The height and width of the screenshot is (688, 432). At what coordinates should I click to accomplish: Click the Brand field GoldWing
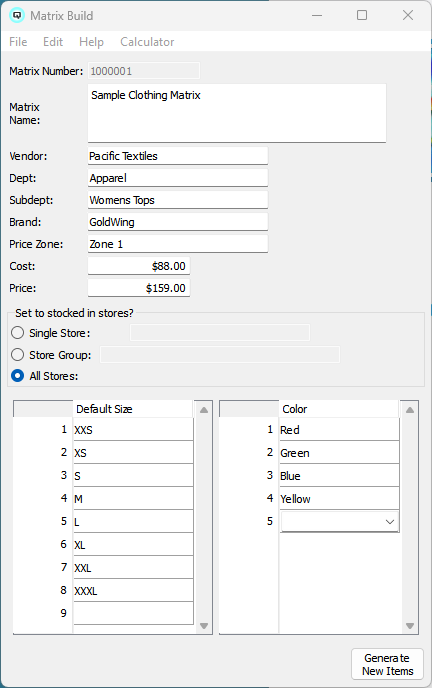(178, 222)
